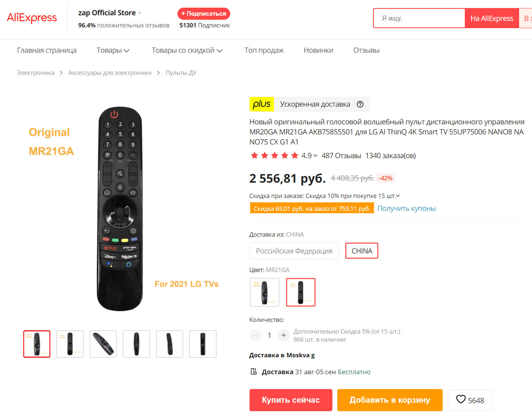Click the five-star rating icons
532x414 pixels.
click(274, 156)
